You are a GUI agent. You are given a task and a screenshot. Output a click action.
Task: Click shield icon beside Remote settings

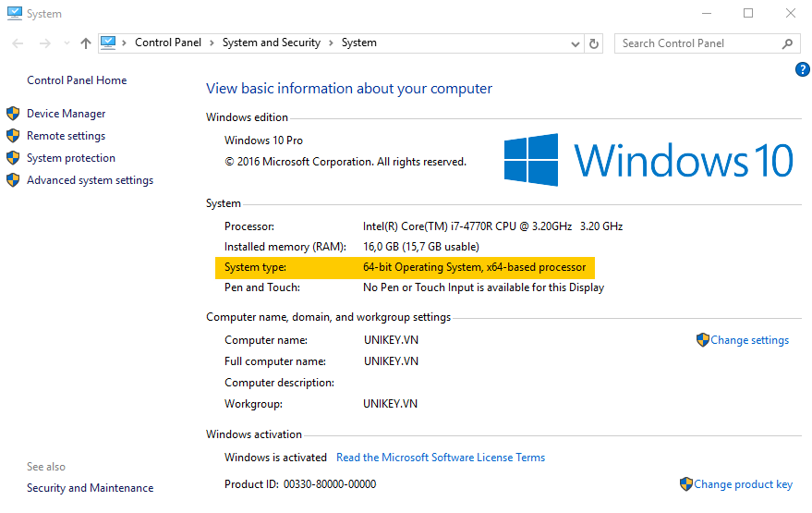point(13,136)
